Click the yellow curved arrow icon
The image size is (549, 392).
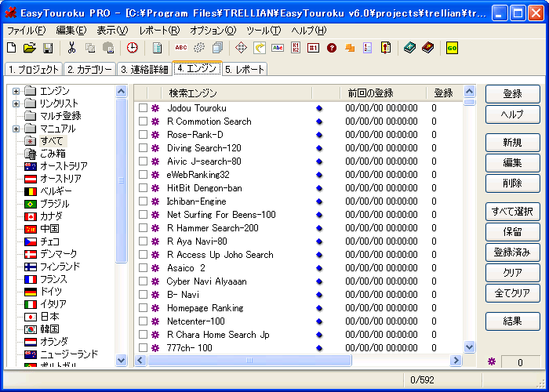click(260, 48)
